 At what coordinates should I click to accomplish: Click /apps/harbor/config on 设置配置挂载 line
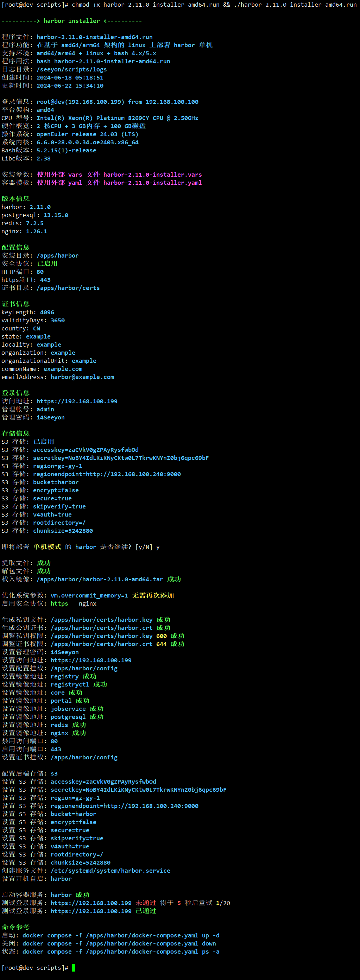(x=84, y=669)
